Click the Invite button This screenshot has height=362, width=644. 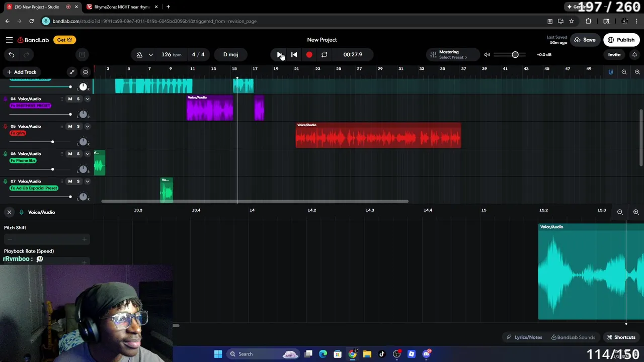(614, 54)
